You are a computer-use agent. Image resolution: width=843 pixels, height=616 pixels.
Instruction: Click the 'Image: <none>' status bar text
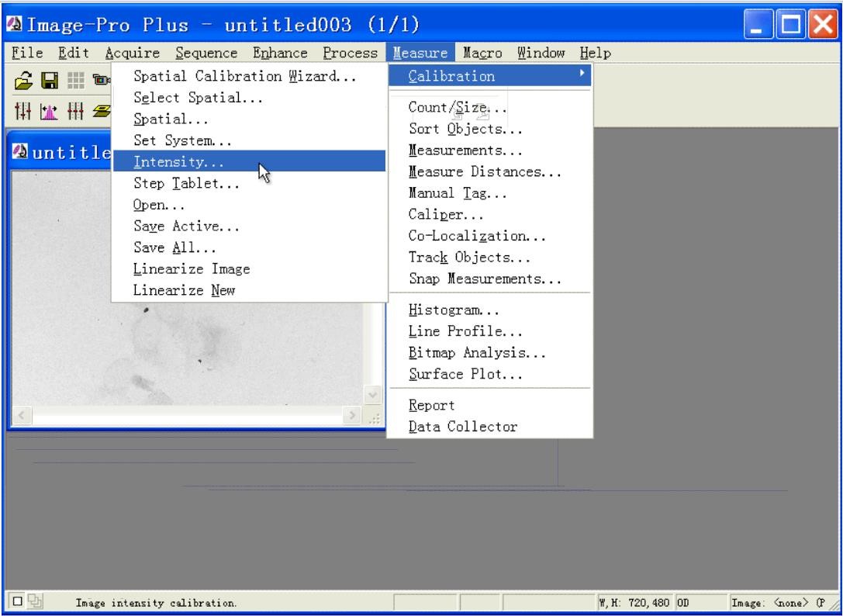click(x=769, y=603)
